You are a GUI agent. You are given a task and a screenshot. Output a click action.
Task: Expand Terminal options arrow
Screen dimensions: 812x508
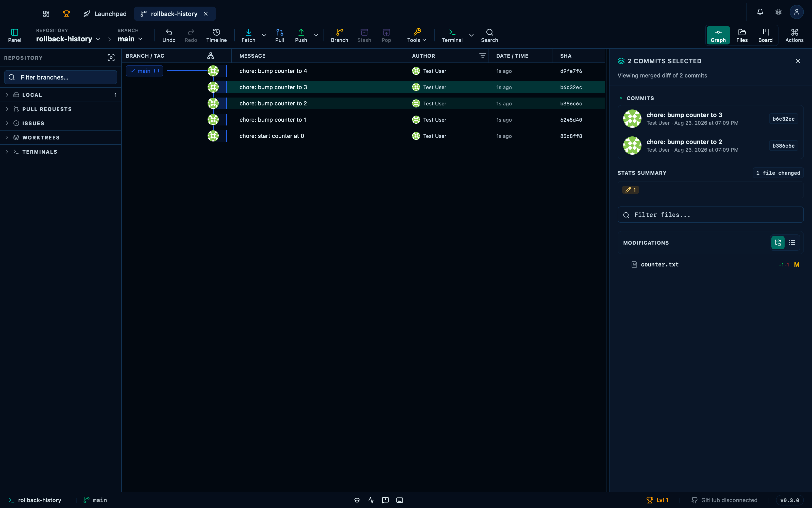[x=471, y=35]
